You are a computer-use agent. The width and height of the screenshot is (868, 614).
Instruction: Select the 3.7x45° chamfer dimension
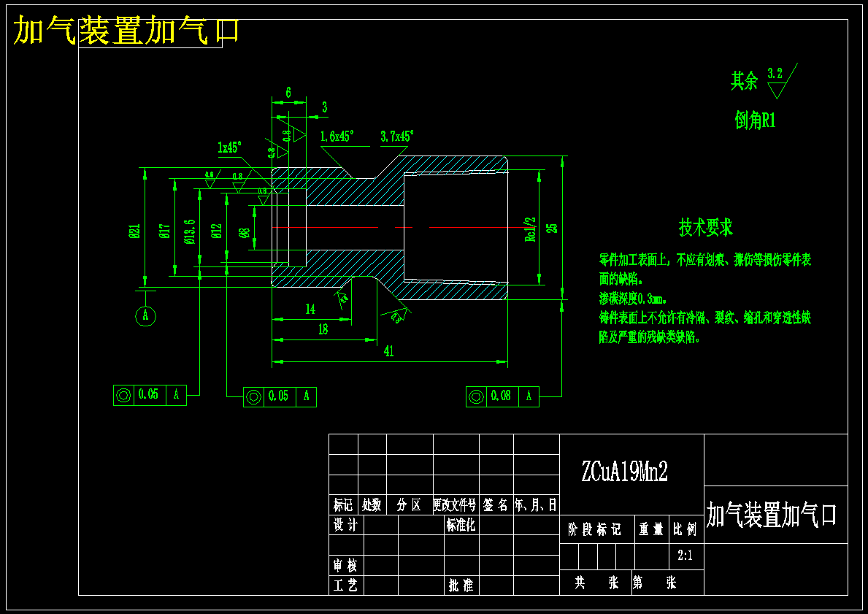[397, 137]
